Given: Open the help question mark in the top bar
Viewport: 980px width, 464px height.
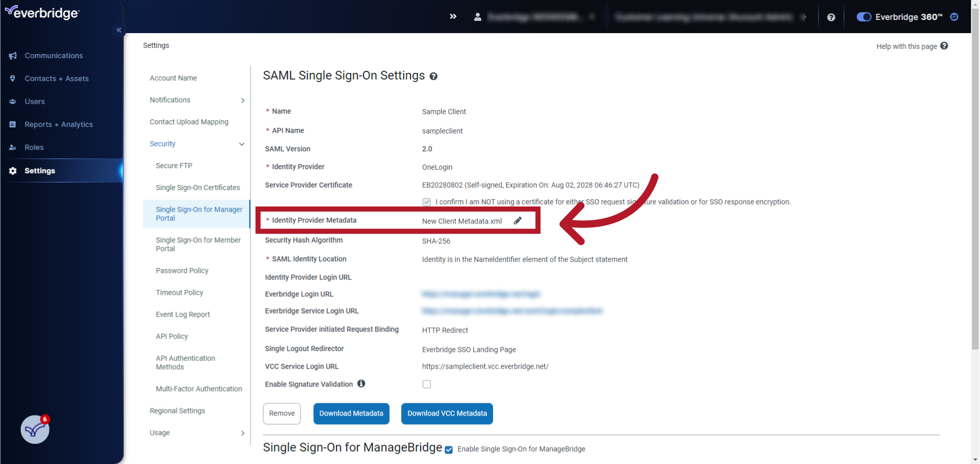Looking at the screenshot, I should click(x=831, y=17).
